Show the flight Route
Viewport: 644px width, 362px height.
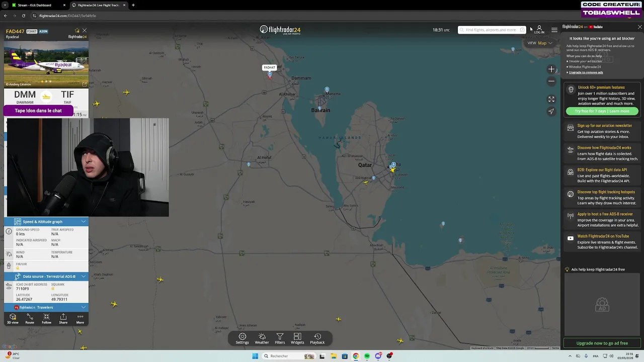(30, 319)
